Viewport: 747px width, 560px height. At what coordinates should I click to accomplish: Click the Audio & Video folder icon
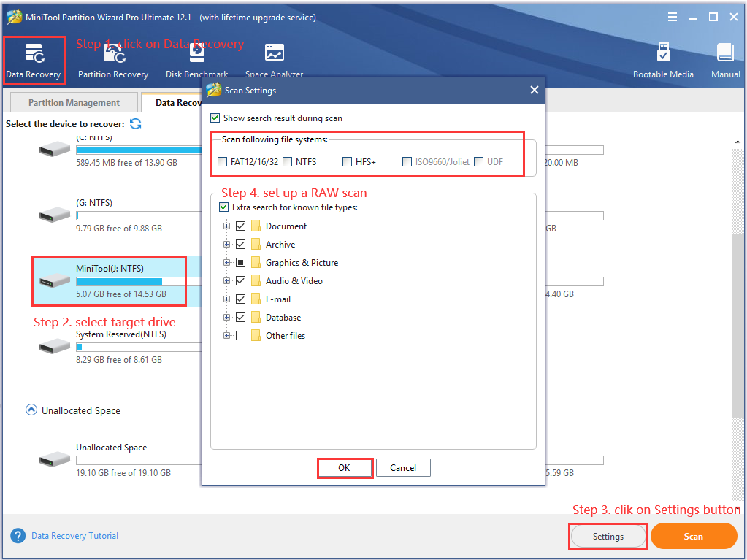(x=256, y=281)
